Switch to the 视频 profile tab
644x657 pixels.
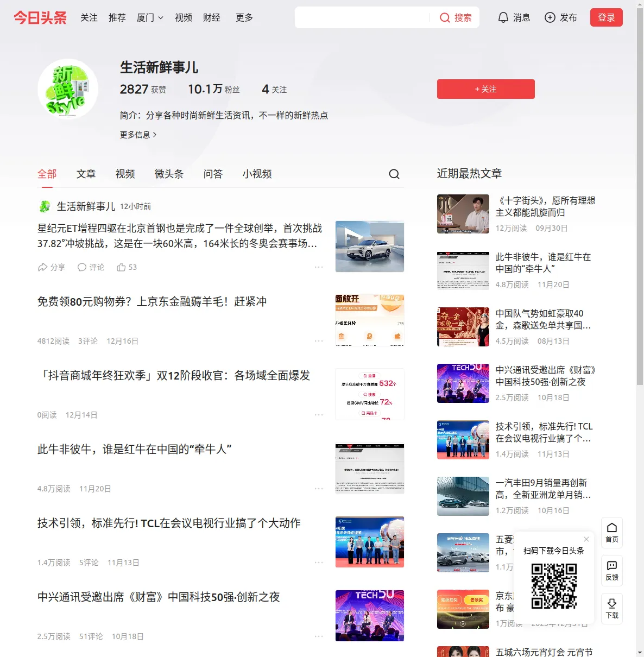(x=125, y=174)
